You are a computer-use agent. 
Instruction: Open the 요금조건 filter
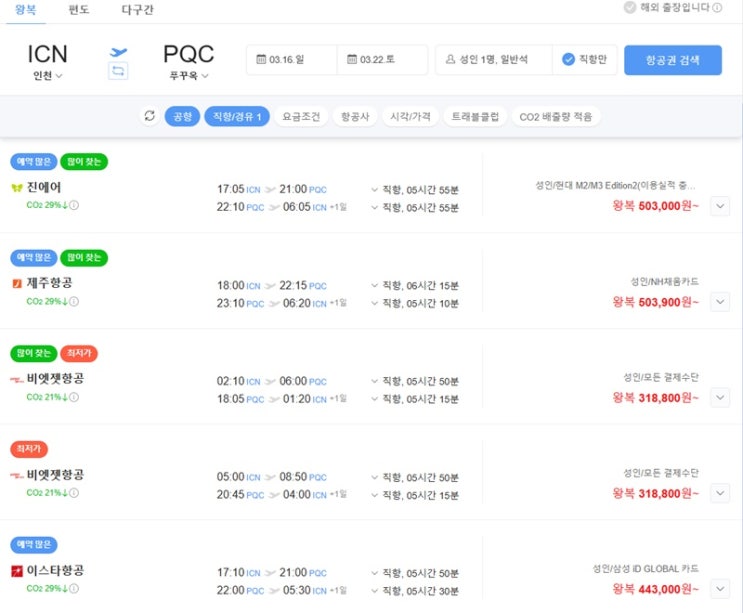[x=301, y=117]
